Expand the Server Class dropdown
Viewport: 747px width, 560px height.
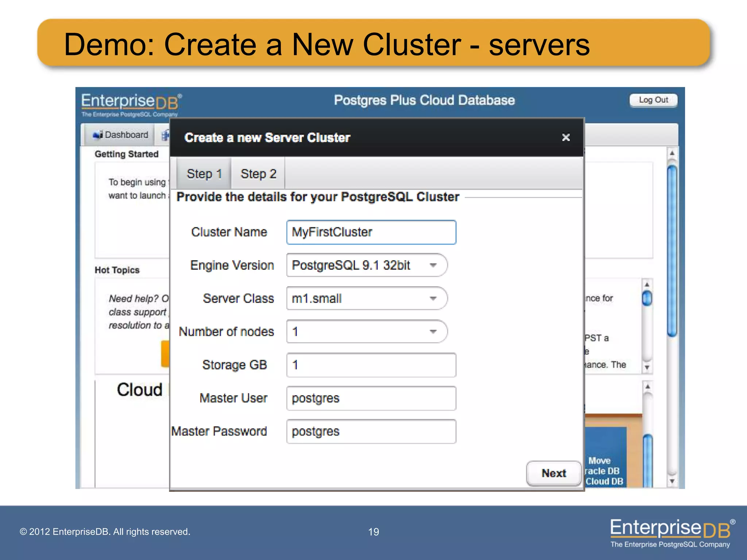point(367,298)
